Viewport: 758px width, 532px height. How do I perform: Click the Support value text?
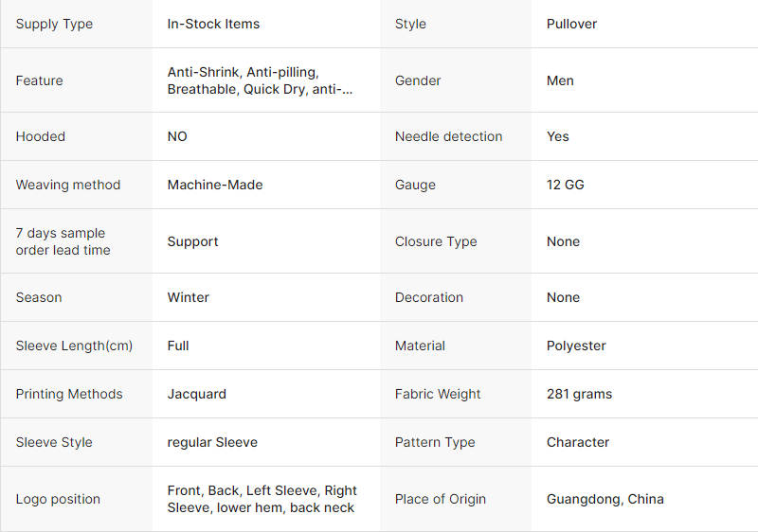192,241
